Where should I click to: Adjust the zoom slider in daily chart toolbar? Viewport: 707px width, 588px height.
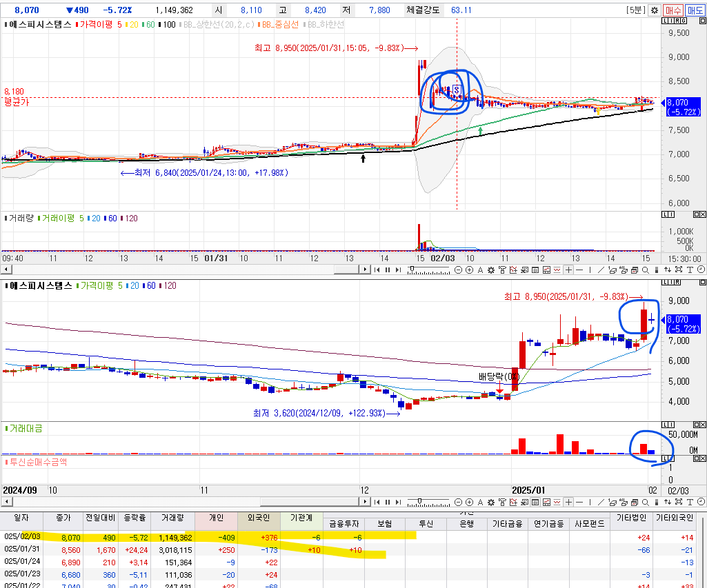tap(419, 501)
